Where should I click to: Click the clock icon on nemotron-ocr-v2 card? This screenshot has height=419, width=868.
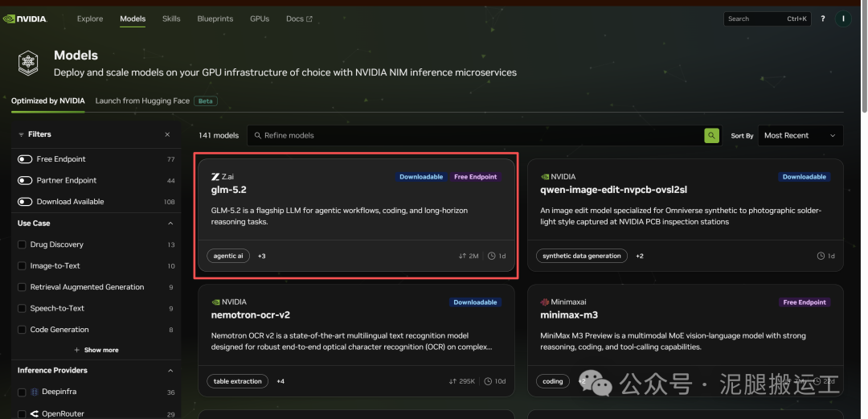click(x=488, y=381)
